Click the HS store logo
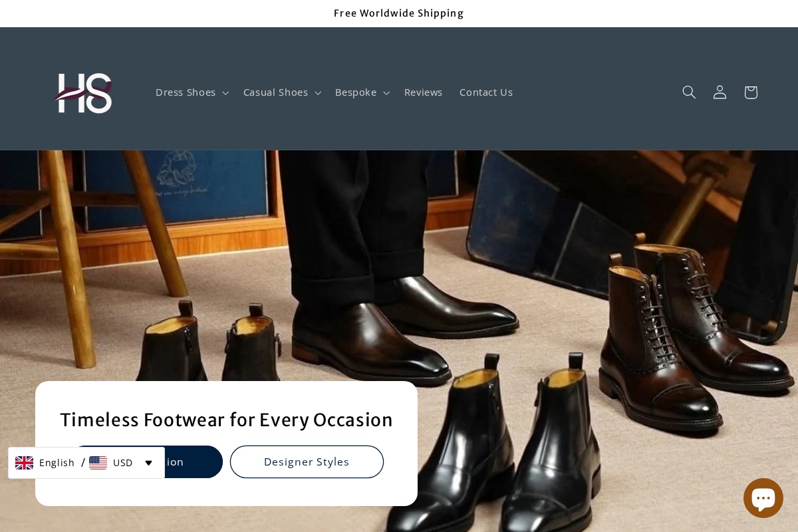798x532 pixels. (82, 92)
